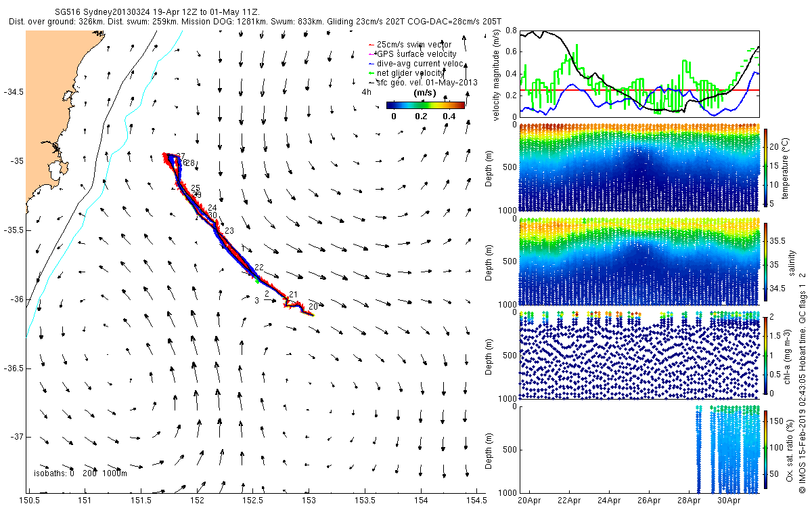Click the temperature (°C) colorbar
This screenshot has width=812, height=508.
[766, 167]
